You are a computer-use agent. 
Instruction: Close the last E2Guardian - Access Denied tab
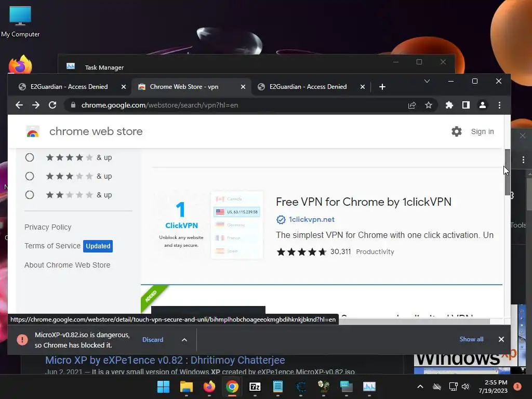[x=362, y=87]
